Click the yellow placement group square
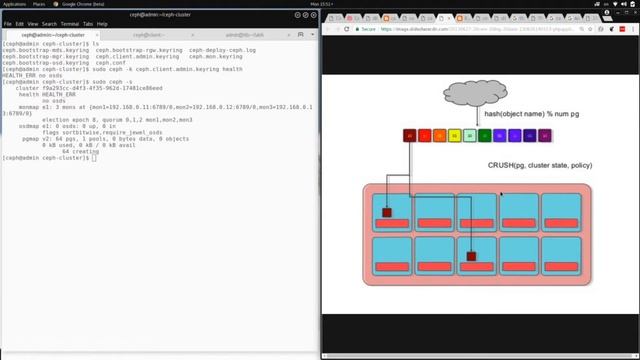This screenshot has height=360, width=640. click(x=455, y=136)
